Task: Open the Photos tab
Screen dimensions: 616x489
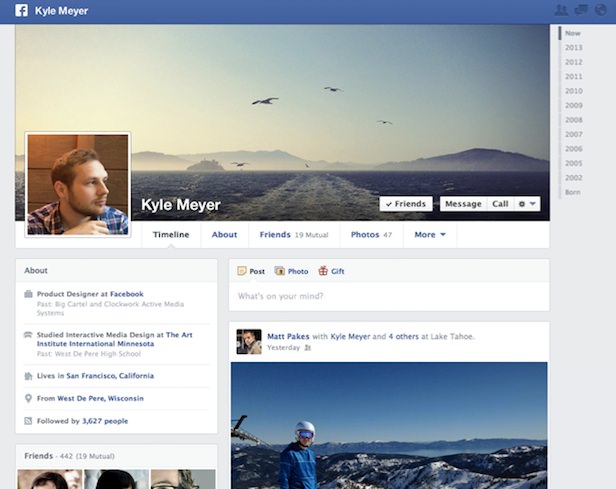Action: [370, 235]
